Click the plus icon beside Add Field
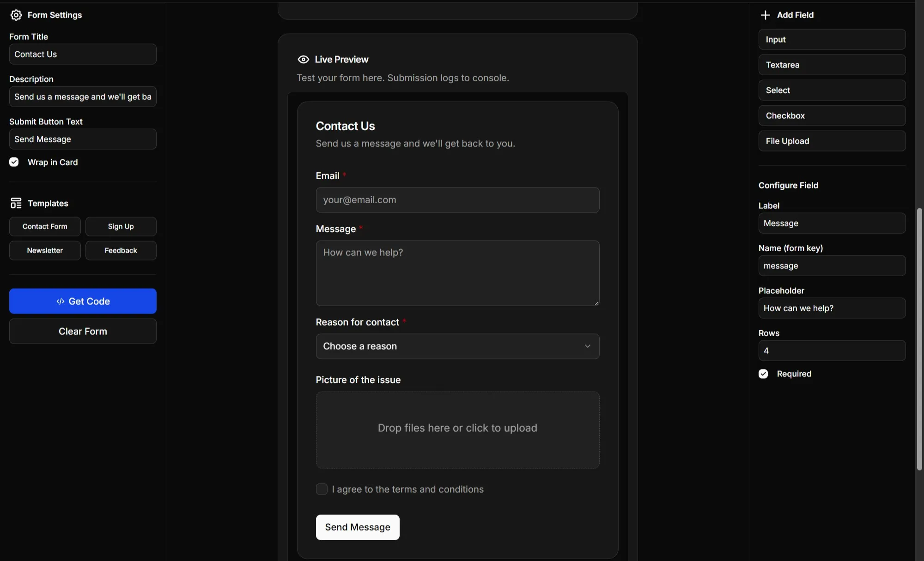The width and height of the screenshot is (924, 561). [x=766, y=15]
